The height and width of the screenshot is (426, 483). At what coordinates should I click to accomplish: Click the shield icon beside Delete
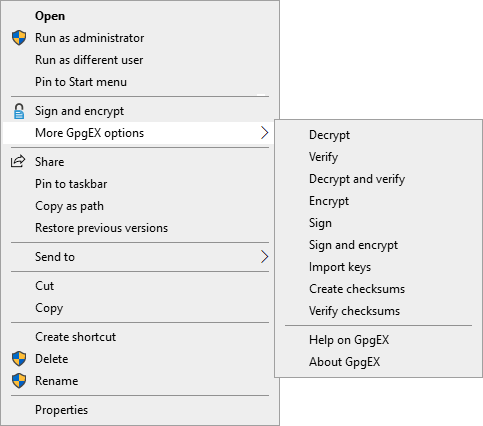[19, 359]
